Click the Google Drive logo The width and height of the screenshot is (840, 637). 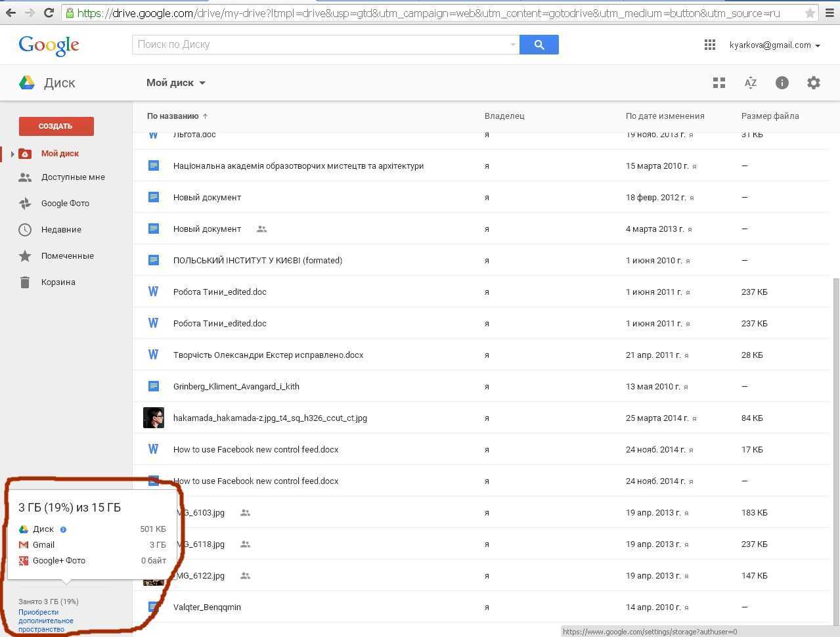click(x=27, y=83)
